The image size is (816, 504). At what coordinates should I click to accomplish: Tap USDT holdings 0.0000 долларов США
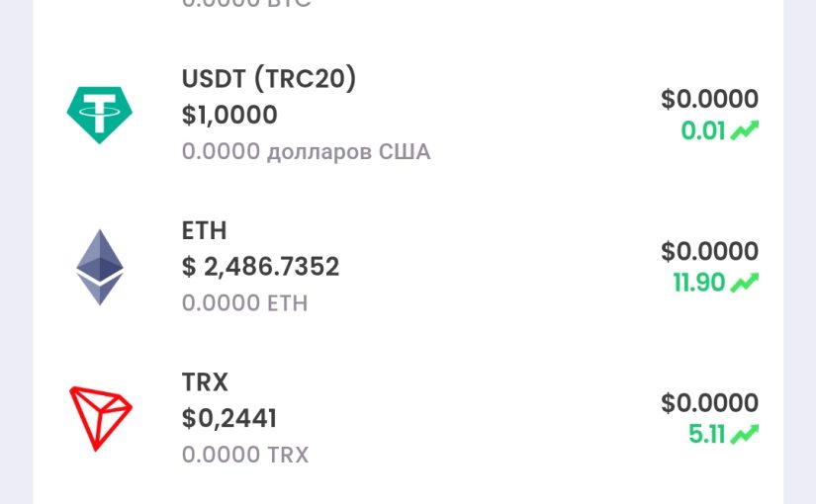point(306,152)
